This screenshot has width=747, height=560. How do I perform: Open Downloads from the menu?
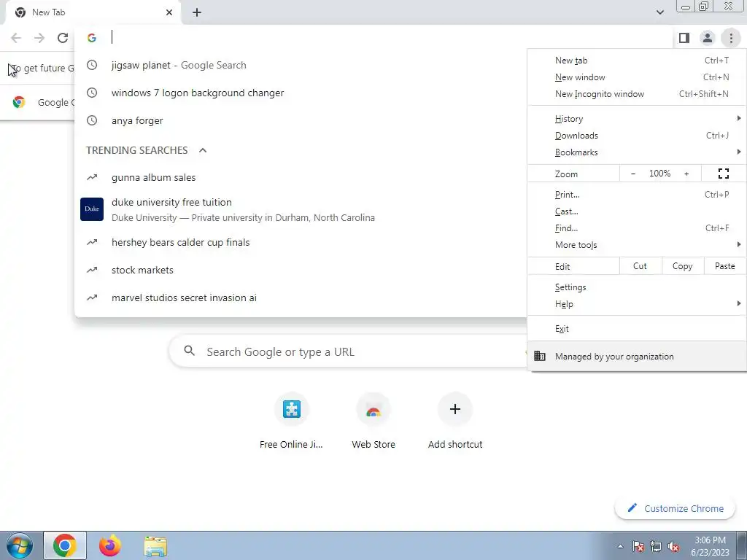pyautogui.click(x=637, y=135)
